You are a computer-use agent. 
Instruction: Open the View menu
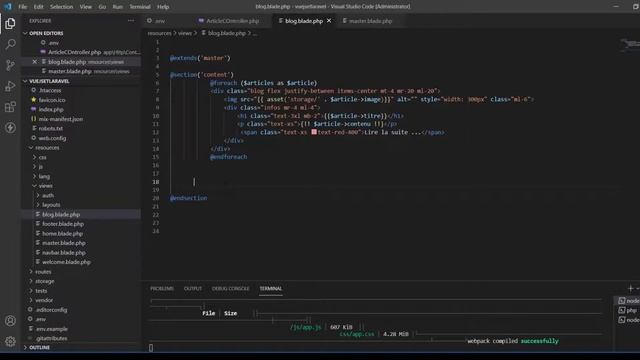click(x=85, y=7)
